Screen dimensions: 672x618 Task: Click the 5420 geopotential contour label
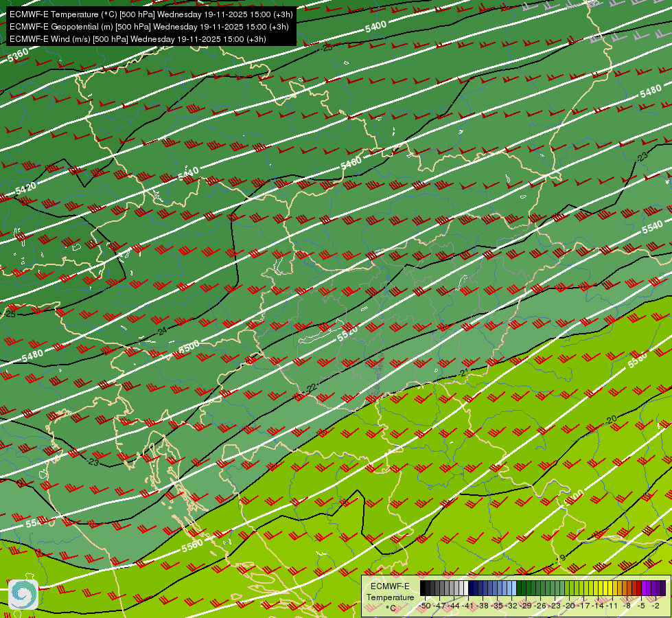[x=25, y=187]
